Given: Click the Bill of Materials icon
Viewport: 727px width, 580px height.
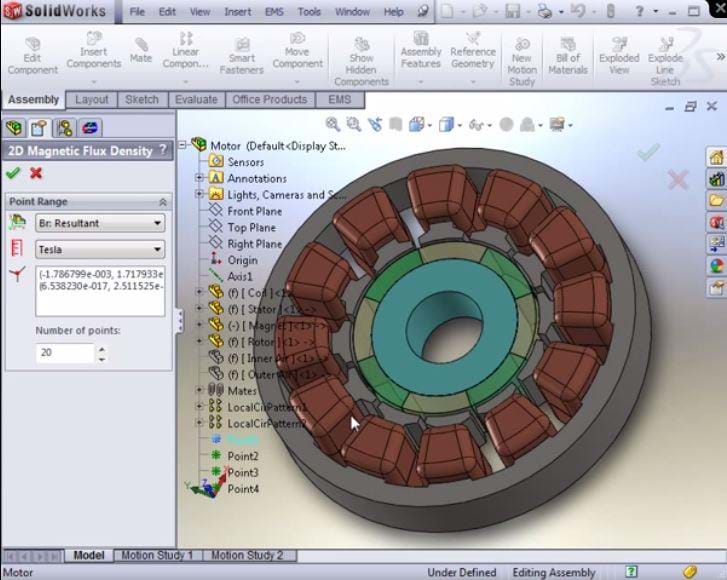Looking at the screenshot, I should point(568,57).
